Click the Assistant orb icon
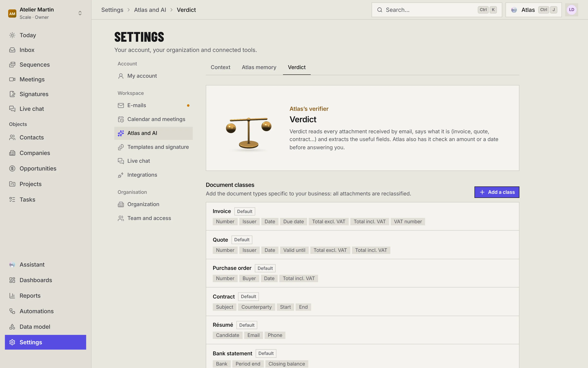This screenshot has width=588, height=368. coord(12,265)
